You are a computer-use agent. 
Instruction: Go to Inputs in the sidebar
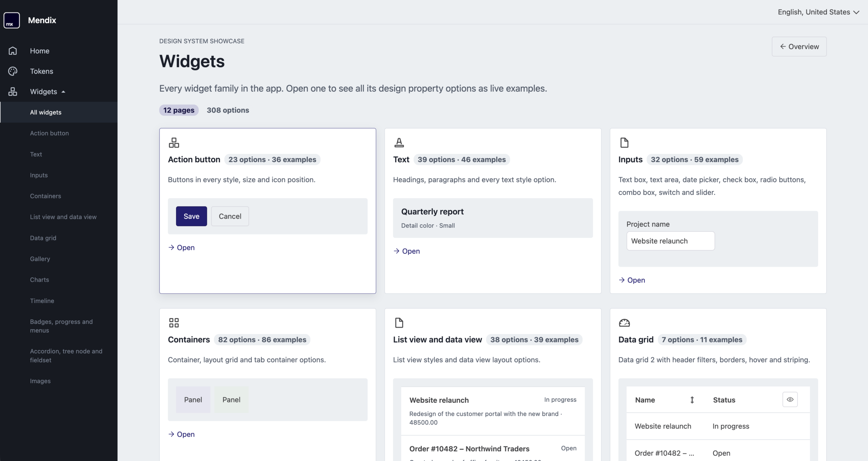coord(59,175)
